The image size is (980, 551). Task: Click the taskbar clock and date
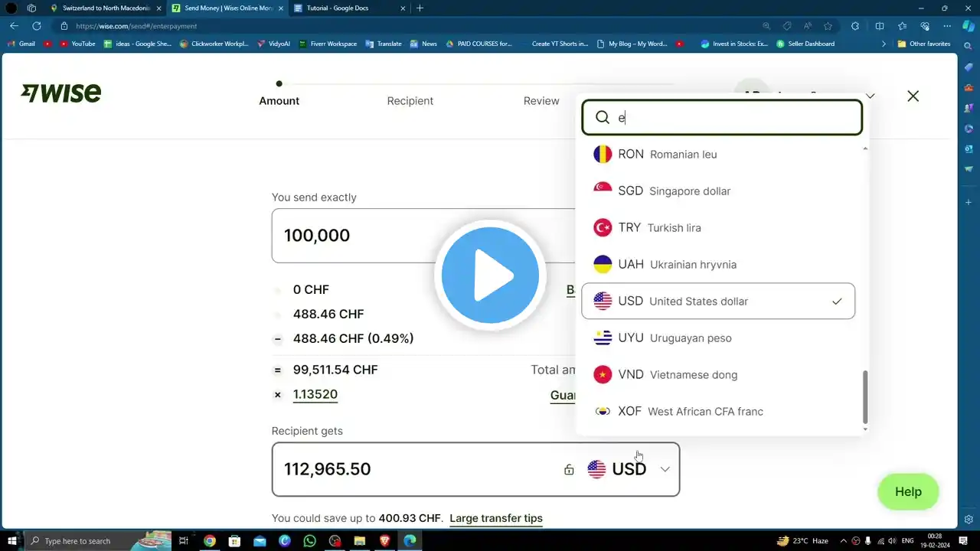935,541
